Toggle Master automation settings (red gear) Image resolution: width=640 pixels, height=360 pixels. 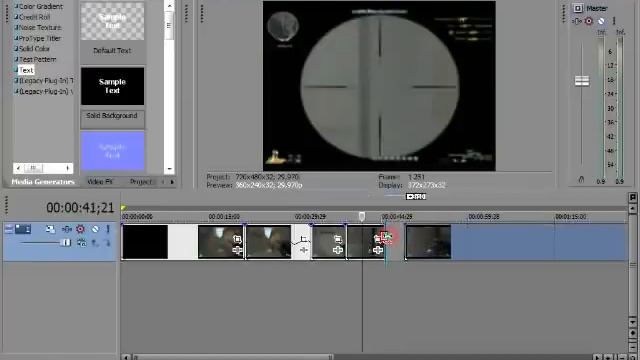589,21
